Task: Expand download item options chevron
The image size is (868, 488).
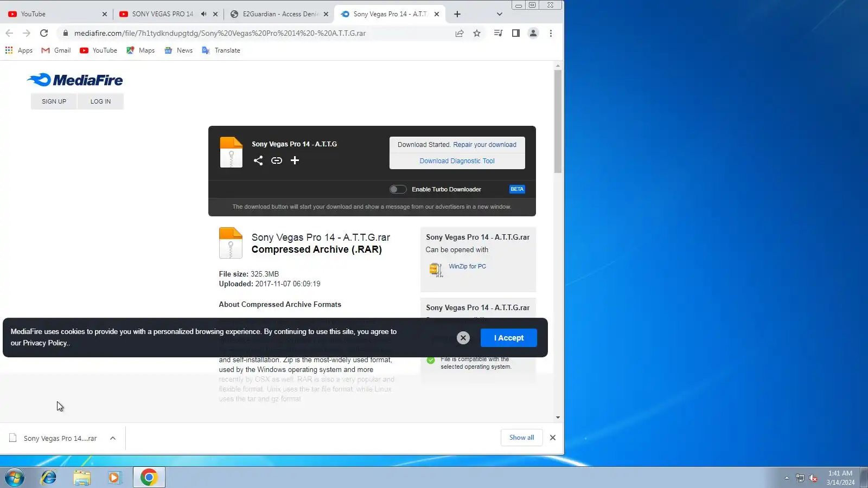Action: pos(113,438)
